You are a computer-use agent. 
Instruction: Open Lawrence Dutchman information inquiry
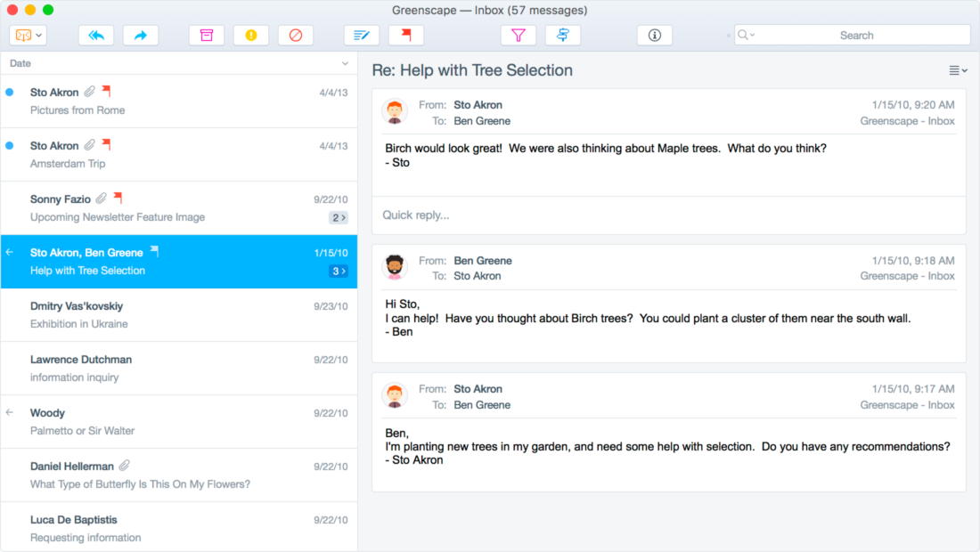click(179, 369)
